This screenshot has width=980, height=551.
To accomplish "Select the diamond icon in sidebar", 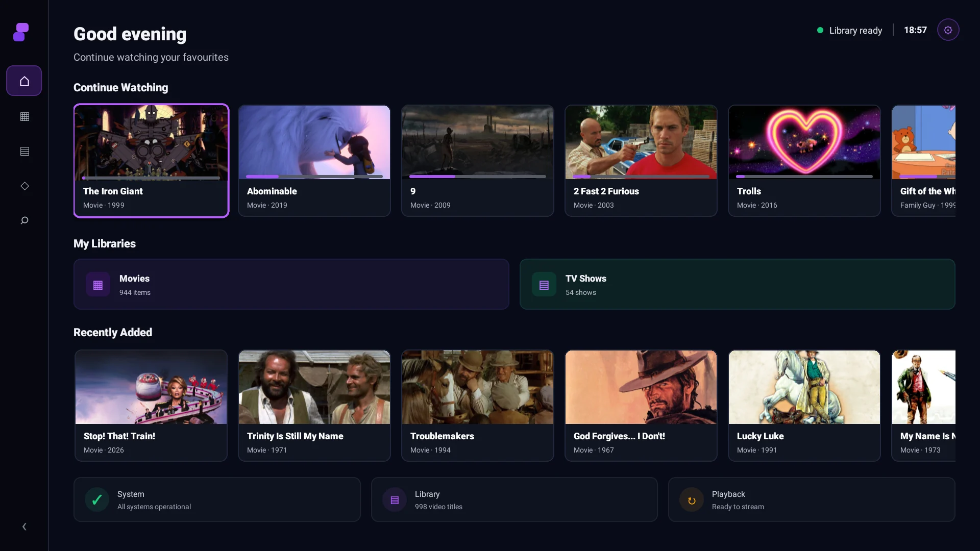I will 24,186.
